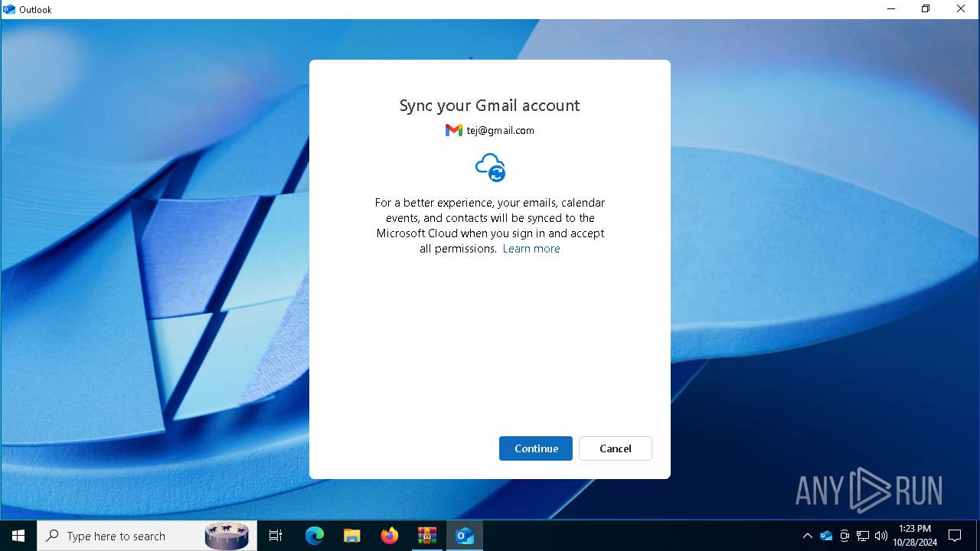Screen dimensions: 980x551
Task: Open WinRAR from the taskbar
Action: (x=426, y=536)
